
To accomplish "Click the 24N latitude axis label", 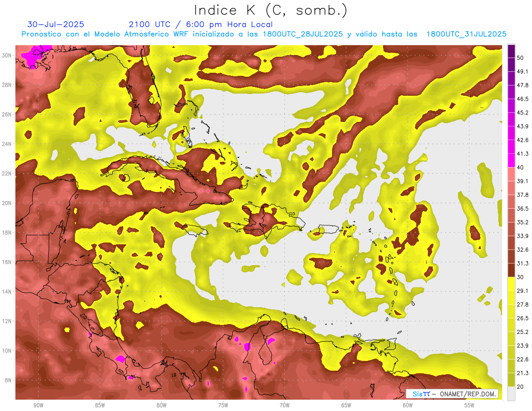I will tap(8, 144).
